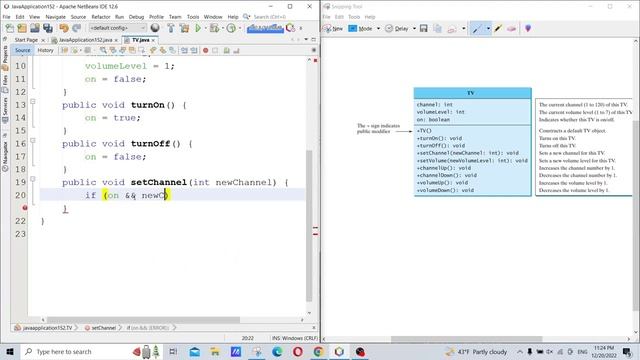Expand the Profile Project dropdown arrow

pyautogui.click(x=240, y=28)
